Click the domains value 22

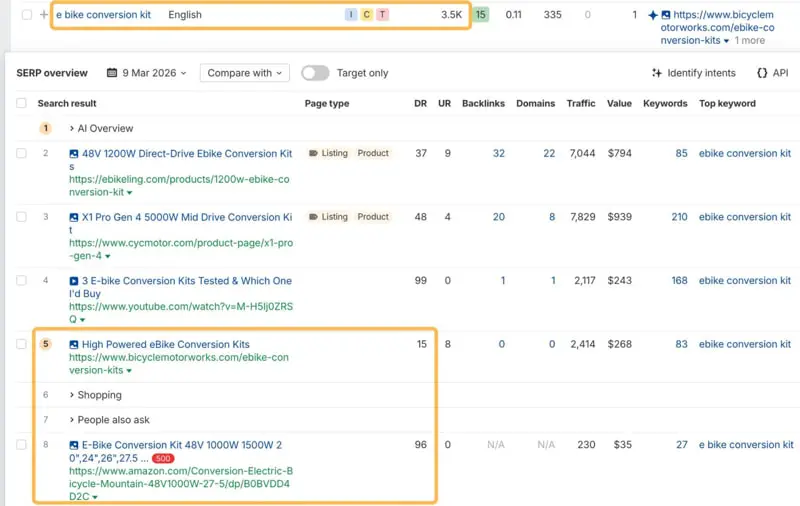[549, 153]
